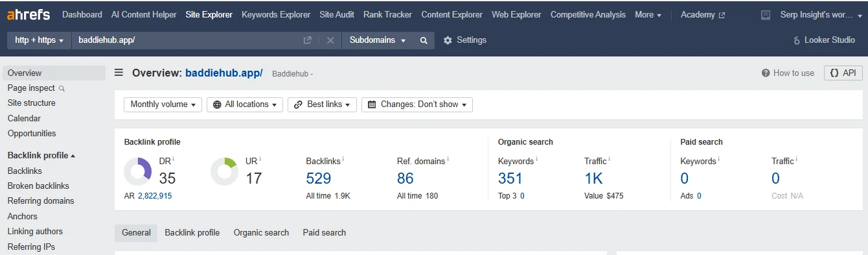This screenshot has width=868, height=255.
Task: Click the How to use help link
Action: [788, 73]
